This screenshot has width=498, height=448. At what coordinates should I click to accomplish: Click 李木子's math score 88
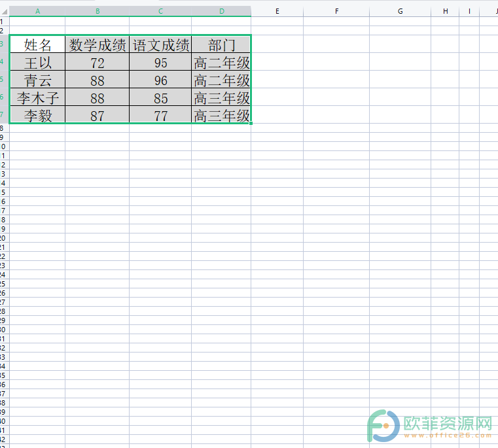(x=98, y=97)
